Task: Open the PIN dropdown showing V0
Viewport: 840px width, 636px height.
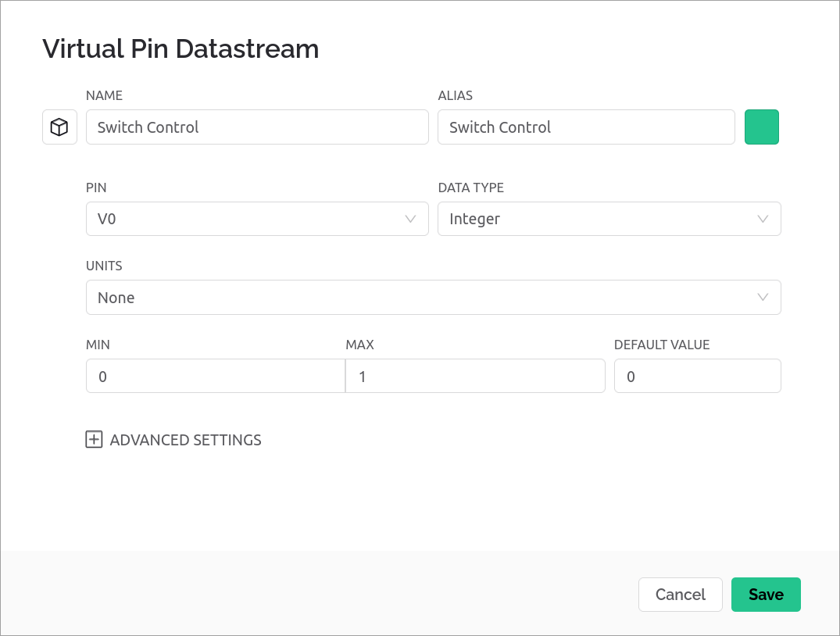Action: 257,219
